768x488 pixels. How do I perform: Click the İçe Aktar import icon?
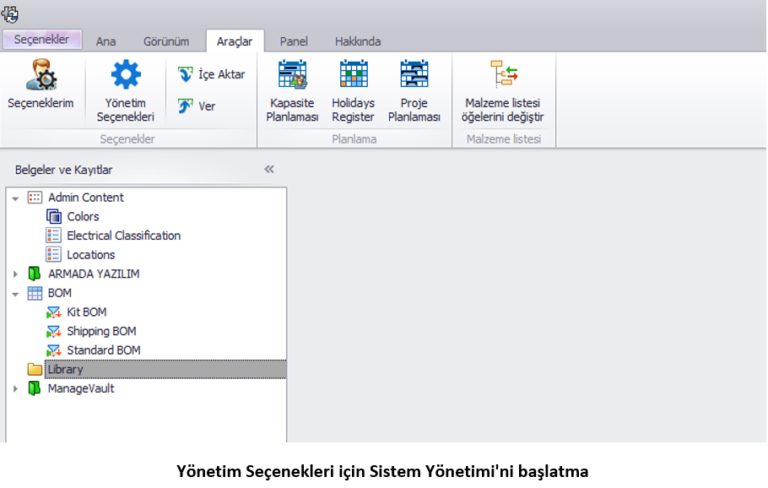tap(186, 74)
